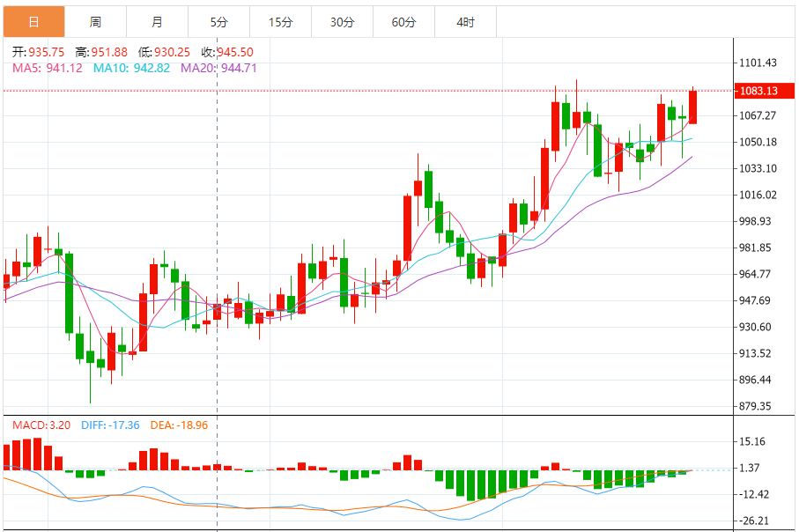Viewport: 799px width, 532px height.
Task: Open the 4时 chart tab
Action: [x=465, y=22]
